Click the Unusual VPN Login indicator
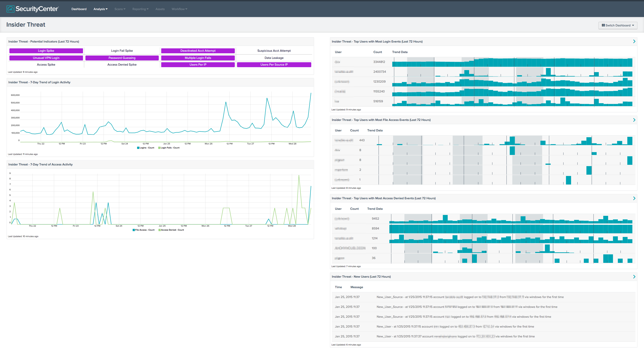 (x=47, y=58)
